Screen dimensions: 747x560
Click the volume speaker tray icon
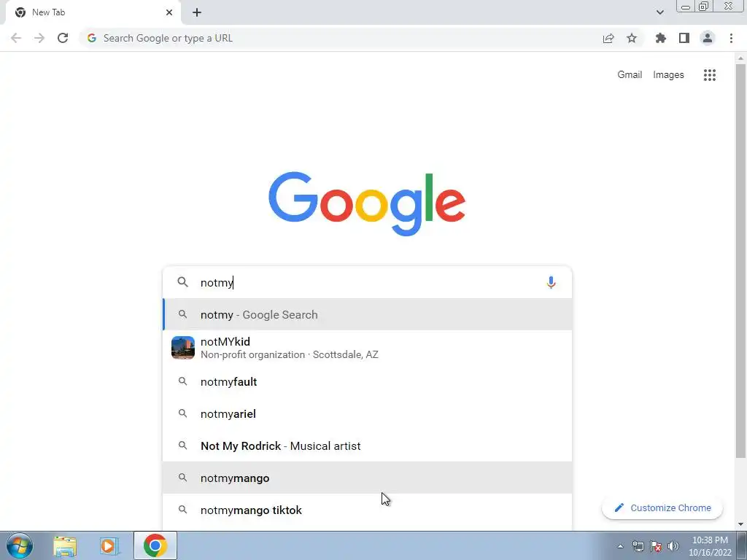point(673,546)
